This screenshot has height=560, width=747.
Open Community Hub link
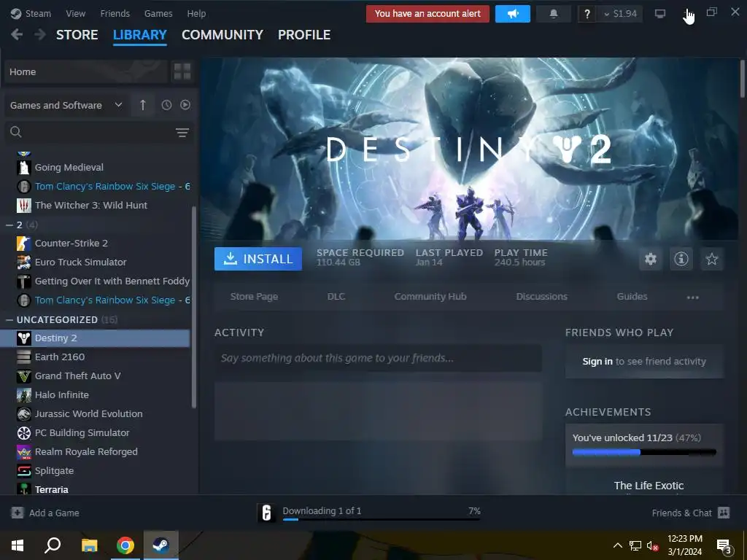(430, 296)
